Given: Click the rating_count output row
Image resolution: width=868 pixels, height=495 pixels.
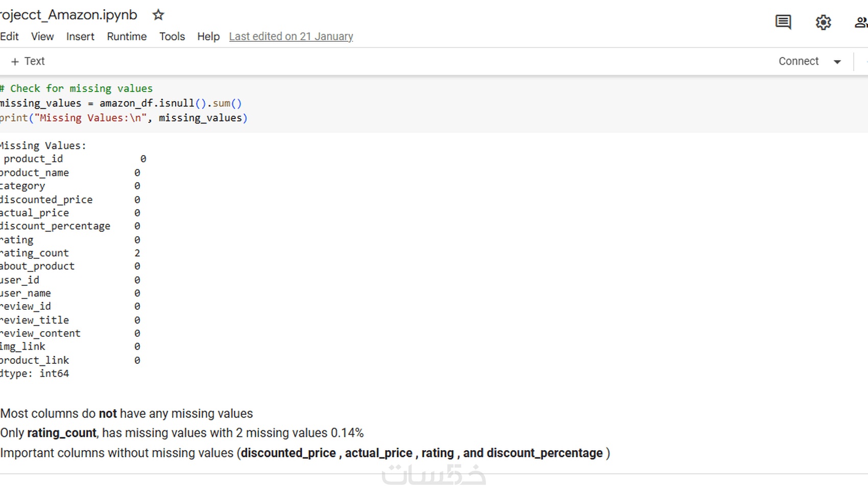Looking at the screenshot, I should coord(35,253).
